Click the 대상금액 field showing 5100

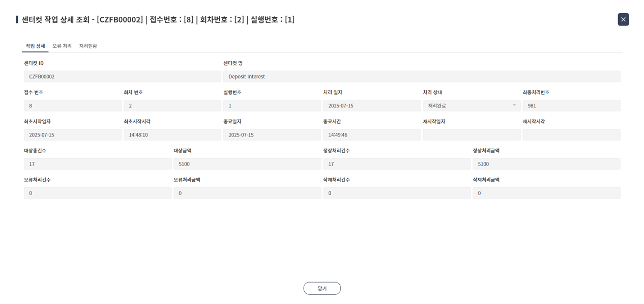(247, 163)
